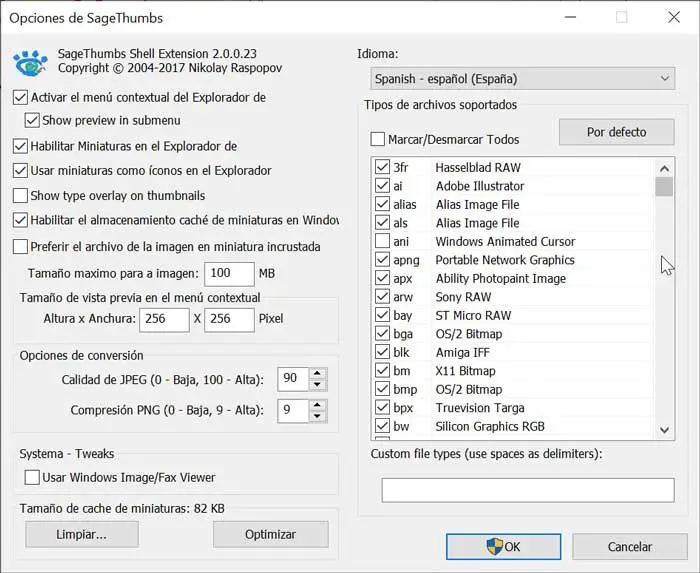Uncheck the bpx Truevision Targa type
Viewport: 700px width, 573px height.
pos(382,408)
